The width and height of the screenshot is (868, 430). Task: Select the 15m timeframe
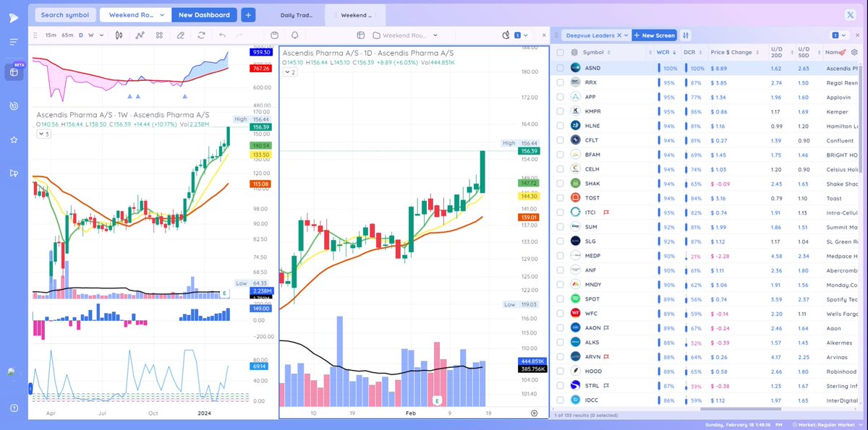(50, 35)
